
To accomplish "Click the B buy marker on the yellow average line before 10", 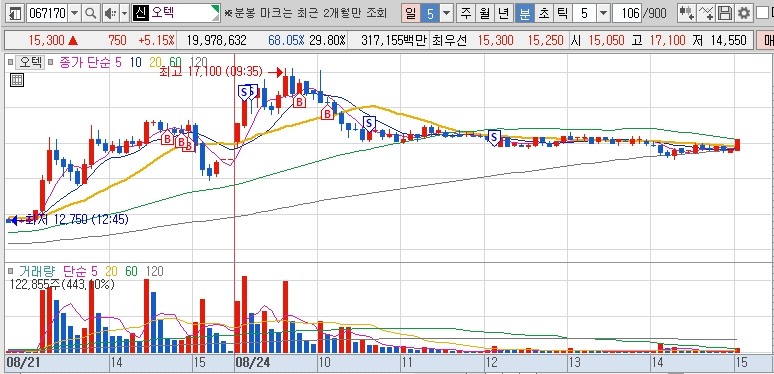I will [x=327, y=113].
